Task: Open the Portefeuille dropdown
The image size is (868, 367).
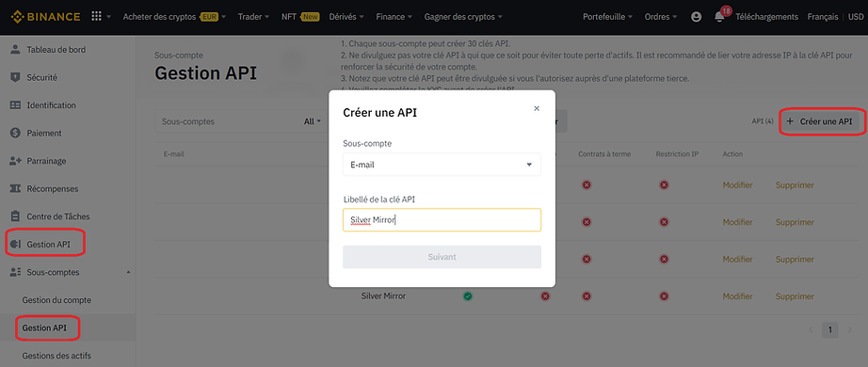Action: pyautogui.click(x=608, y=17)
